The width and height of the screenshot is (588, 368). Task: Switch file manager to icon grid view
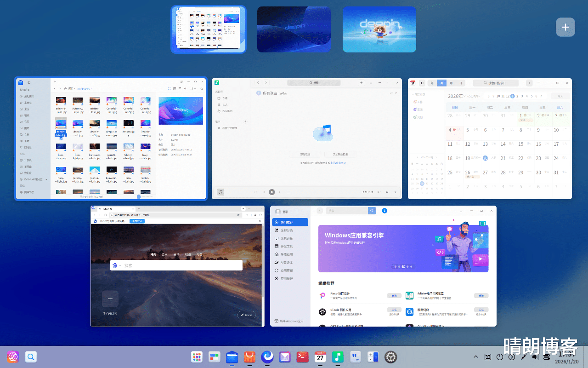(170, 88)
